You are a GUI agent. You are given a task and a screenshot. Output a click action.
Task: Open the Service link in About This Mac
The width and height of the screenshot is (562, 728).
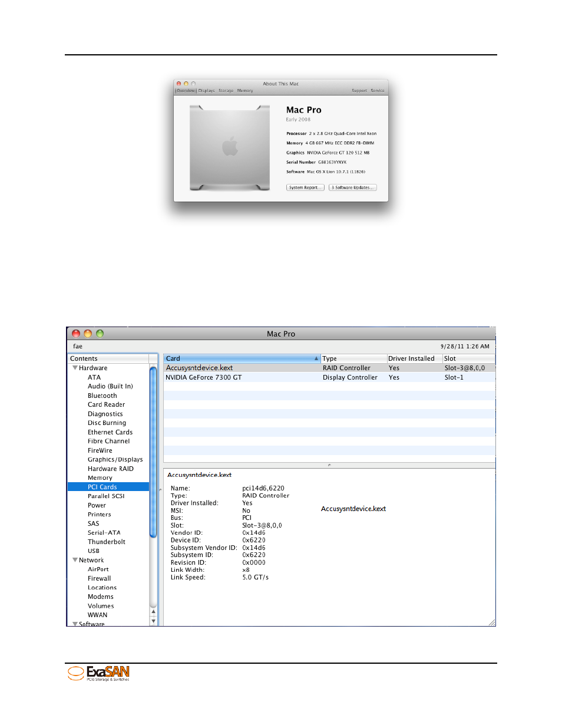[x=378, y=91]
